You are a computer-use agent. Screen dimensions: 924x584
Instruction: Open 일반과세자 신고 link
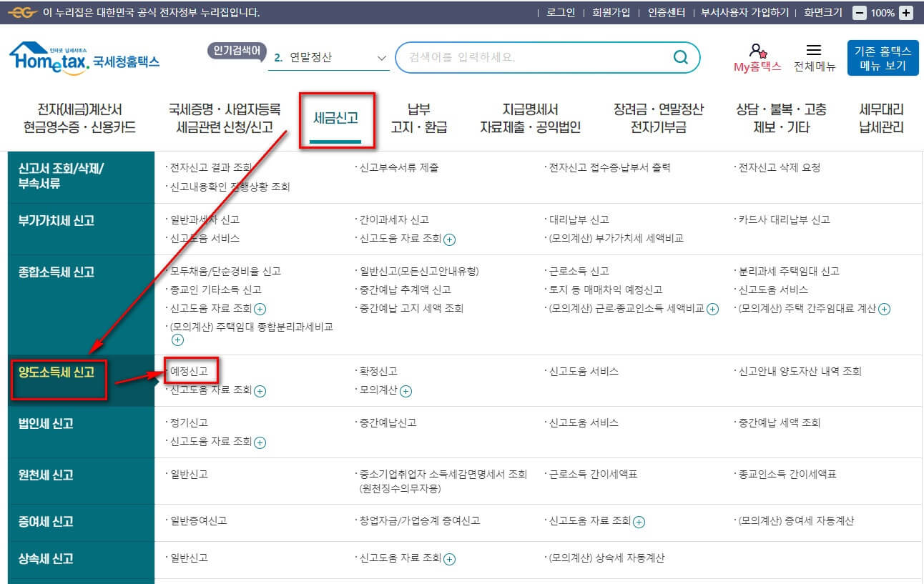coord(205,220)
